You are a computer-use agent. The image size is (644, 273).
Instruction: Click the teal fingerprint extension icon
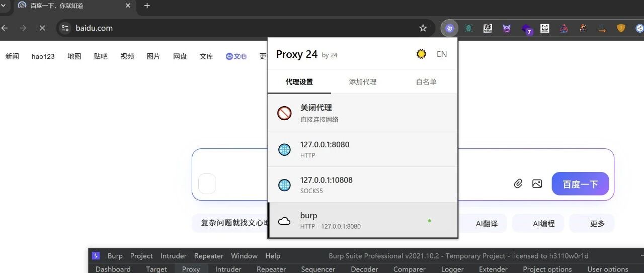(468, 29)
